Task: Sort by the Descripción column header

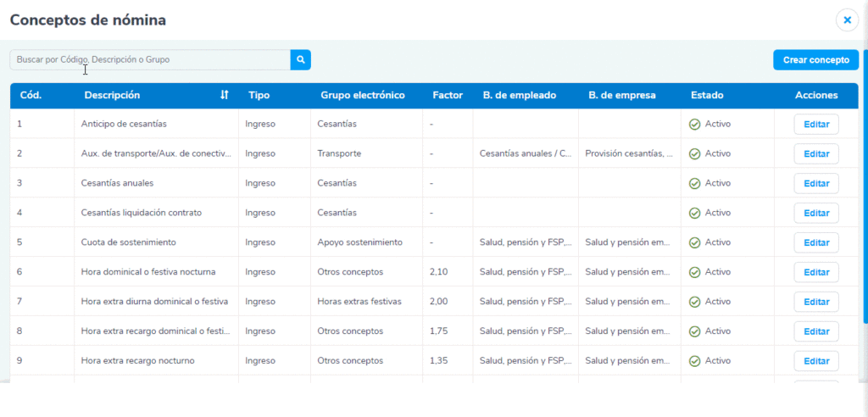Action: pyautogui.click(x=113, y=96)
